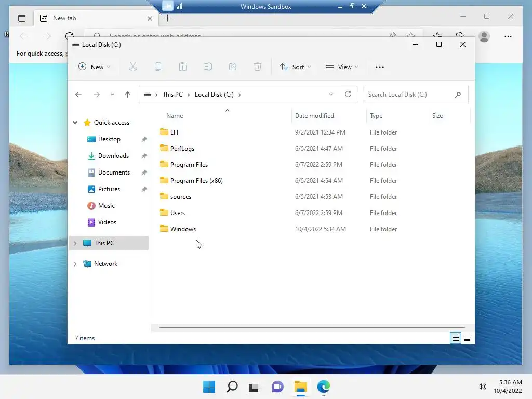Click chevron after Local Disk (C:) in breadcrumb
This screenshot has height=399, width=532.
coord(240,95)
